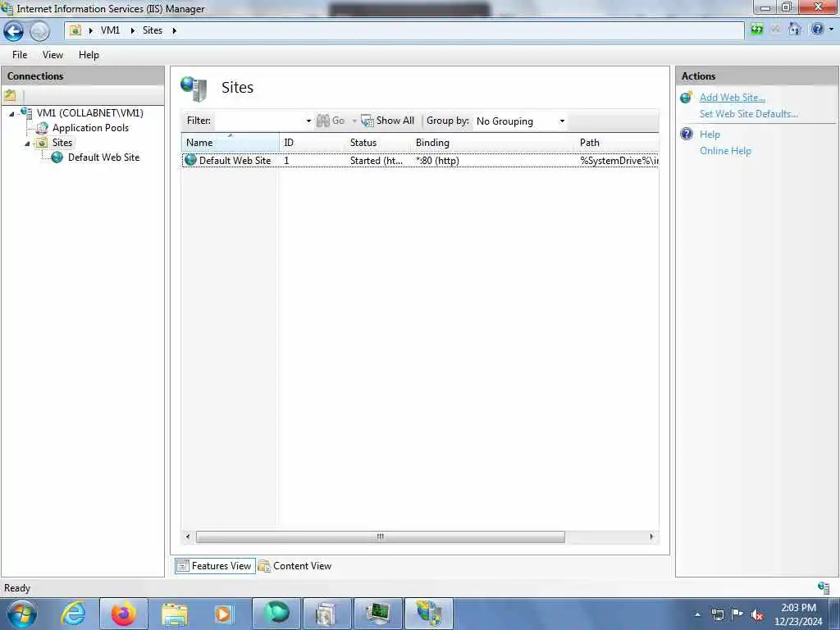The width and height of the screenshot is (840, 630).
Task: Click the "*:80 (http)" binding cell
Action: (x=437, y=161)
